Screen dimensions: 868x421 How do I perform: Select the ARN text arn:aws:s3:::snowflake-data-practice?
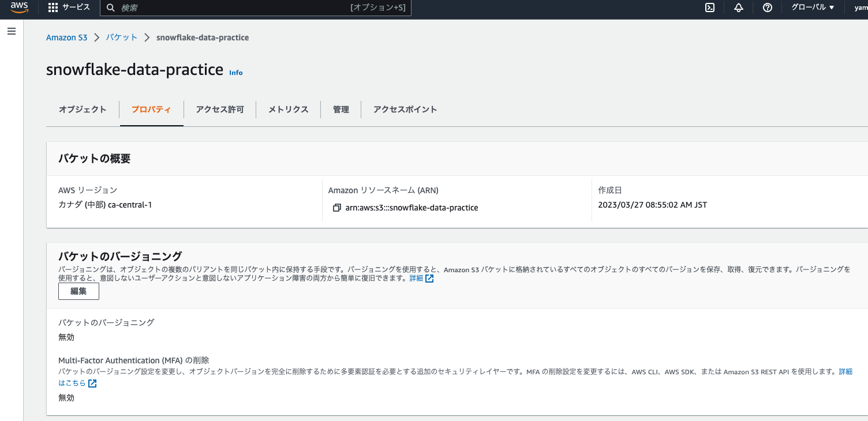(412, 208)
